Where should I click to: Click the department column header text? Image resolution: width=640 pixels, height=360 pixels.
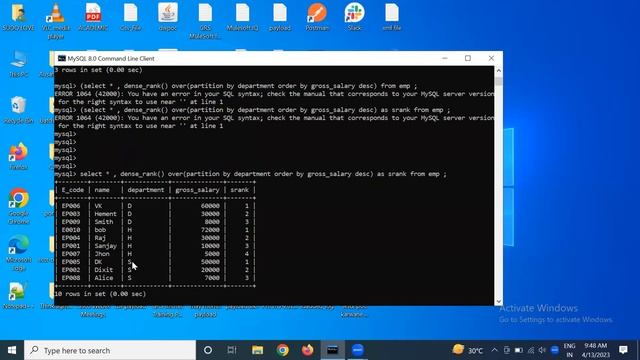(x=145, y=190)
